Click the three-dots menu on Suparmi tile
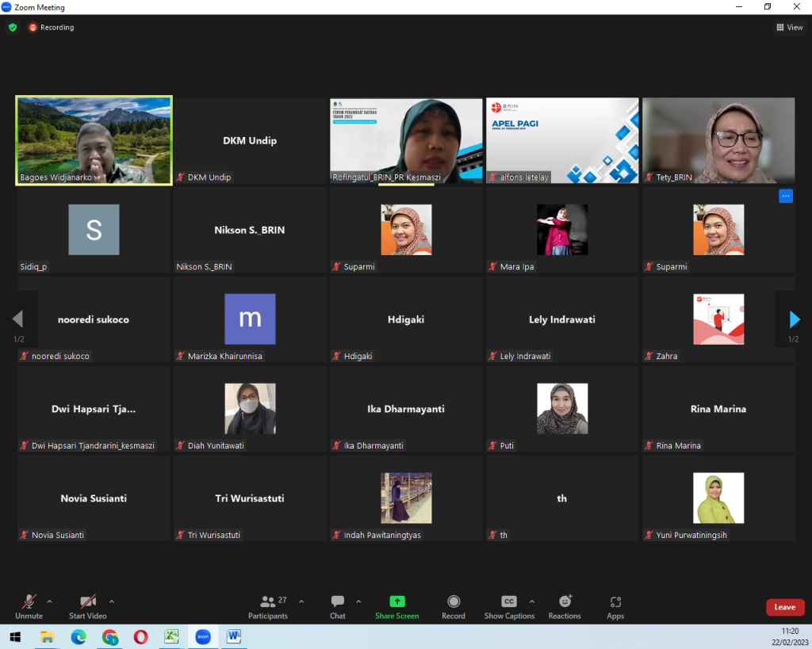812x649 pixels. tap(786, 196)
